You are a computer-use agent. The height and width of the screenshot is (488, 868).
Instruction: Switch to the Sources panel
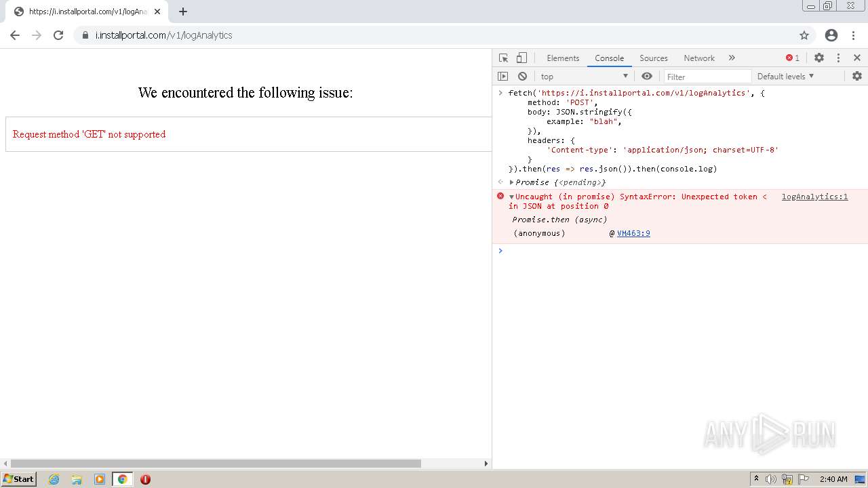[654, 58]
